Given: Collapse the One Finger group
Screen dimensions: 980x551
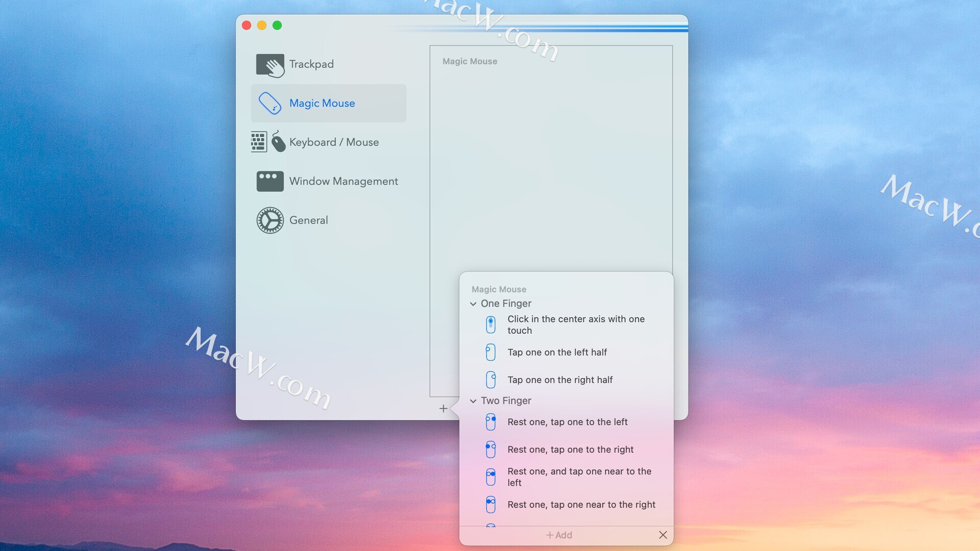Looking at the screenshot, I should (x=473, y=304).
